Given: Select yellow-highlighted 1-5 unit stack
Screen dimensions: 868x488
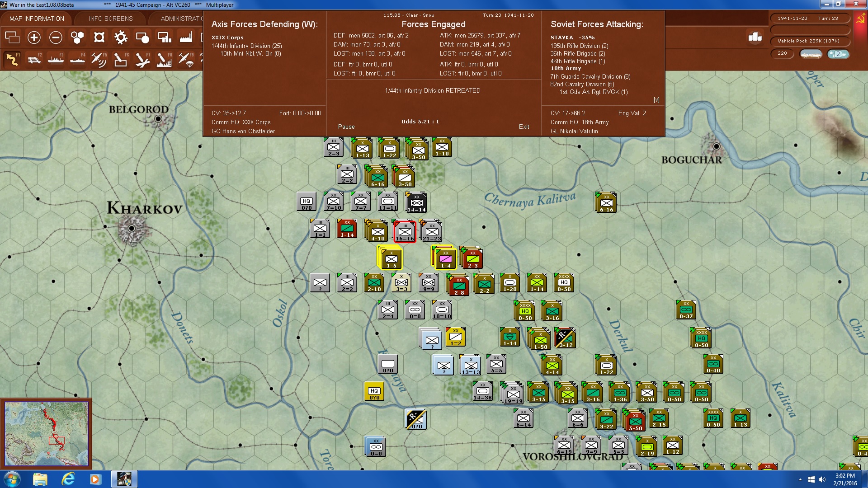Looking at the screenshot, I should tap(390, 258).
